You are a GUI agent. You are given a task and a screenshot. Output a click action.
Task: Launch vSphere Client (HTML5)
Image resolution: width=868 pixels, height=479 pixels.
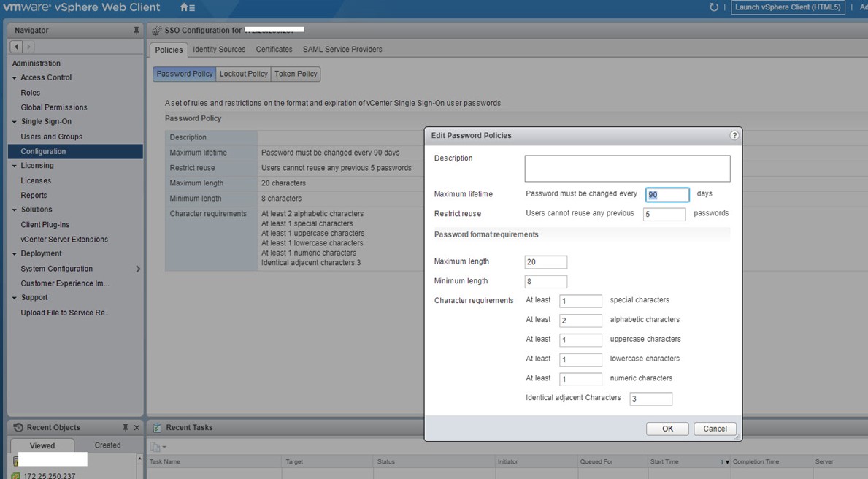tap(788, 7)
